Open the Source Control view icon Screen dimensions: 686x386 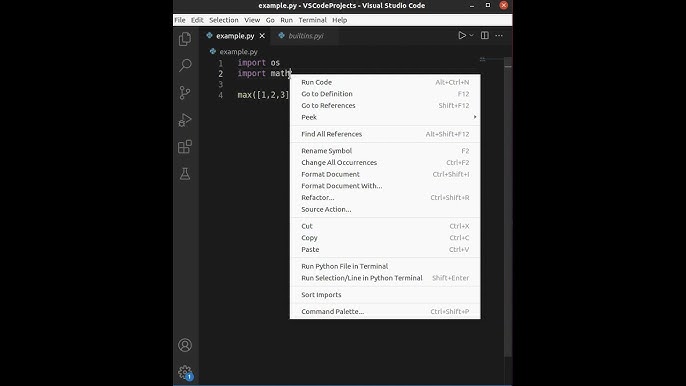point(185,92)
